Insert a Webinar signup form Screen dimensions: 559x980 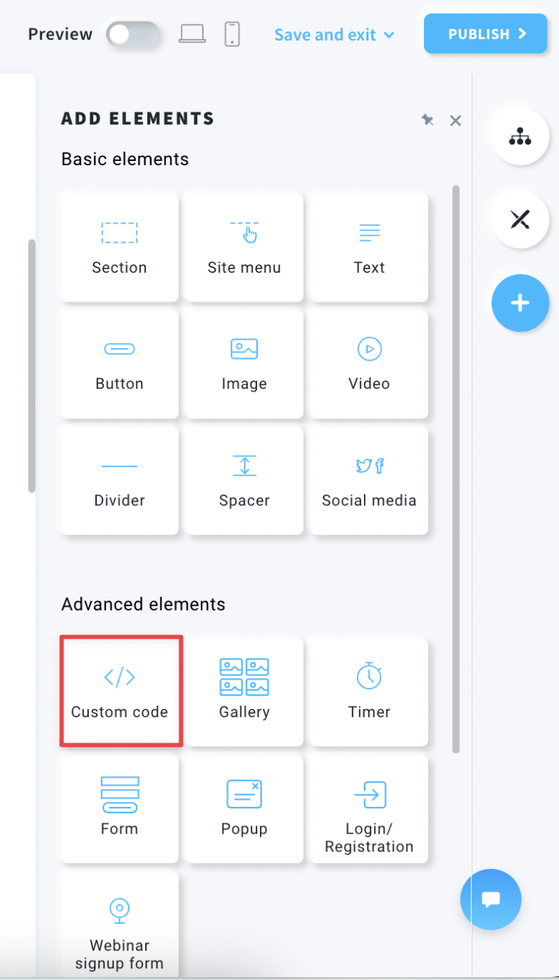(119, 925)
